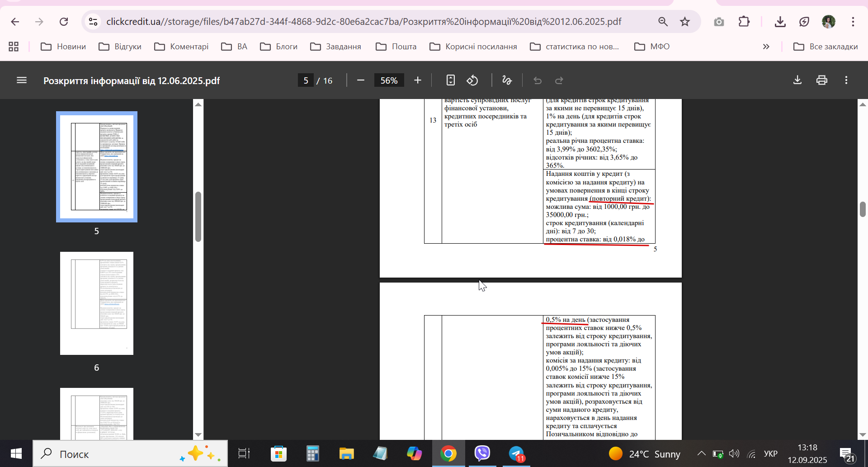868x467 pixels.
Task: Download the PDF from viewer toolbar
Action: tap(797, 80)
